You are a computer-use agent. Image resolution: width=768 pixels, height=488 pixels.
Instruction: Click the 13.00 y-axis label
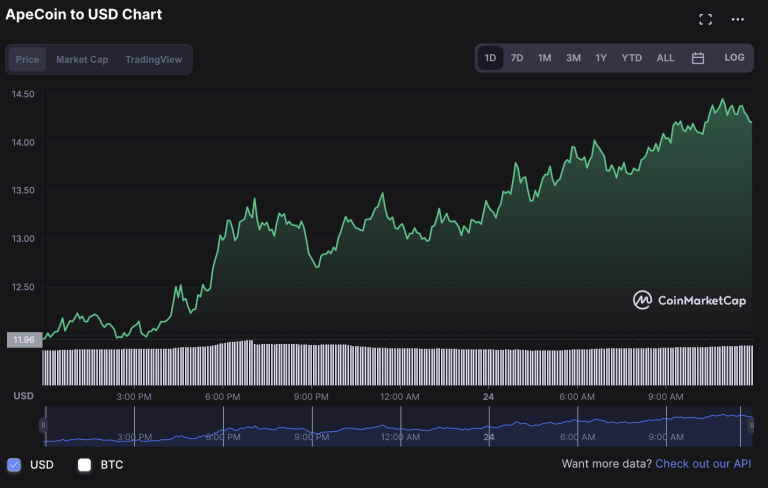click(x=23, y=239)
